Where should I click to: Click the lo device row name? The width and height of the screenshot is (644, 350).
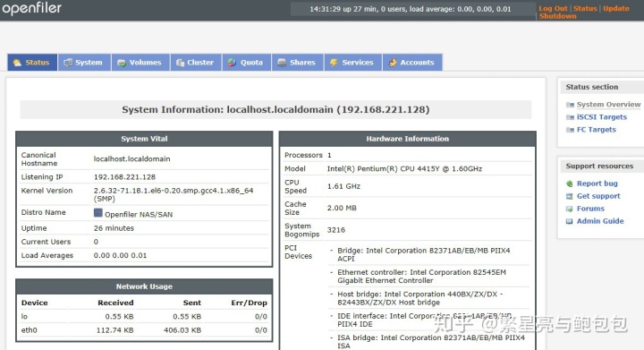click(24, 317)
